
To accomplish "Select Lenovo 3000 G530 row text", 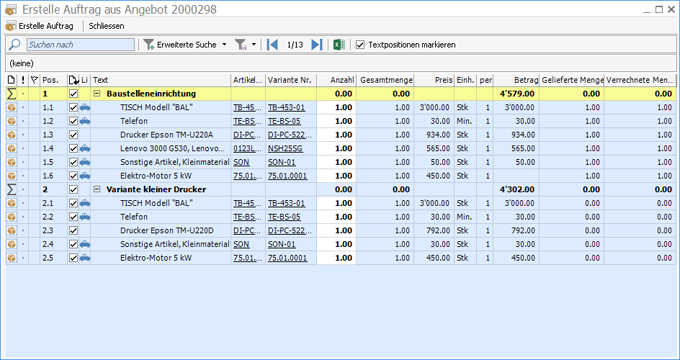I will coord(172,148).
